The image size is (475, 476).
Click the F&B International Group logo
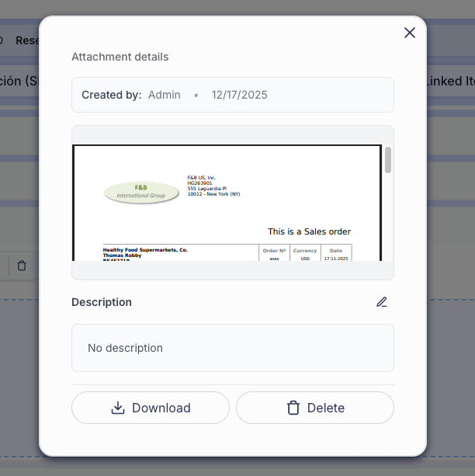(x=140, y=191)
